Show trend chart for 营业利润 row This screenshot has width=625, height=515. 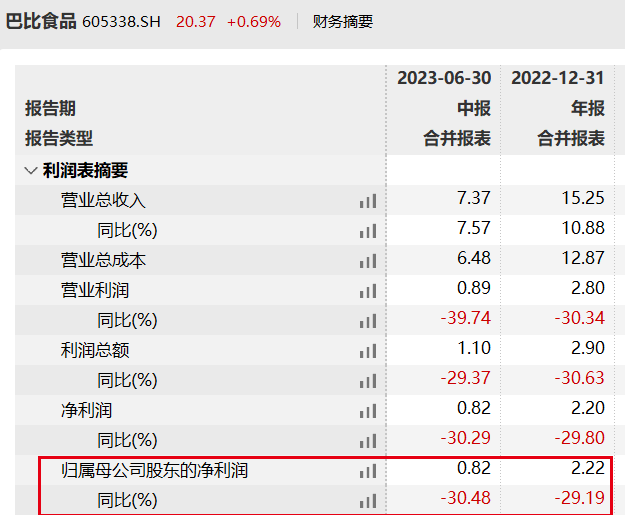point(368,291)
